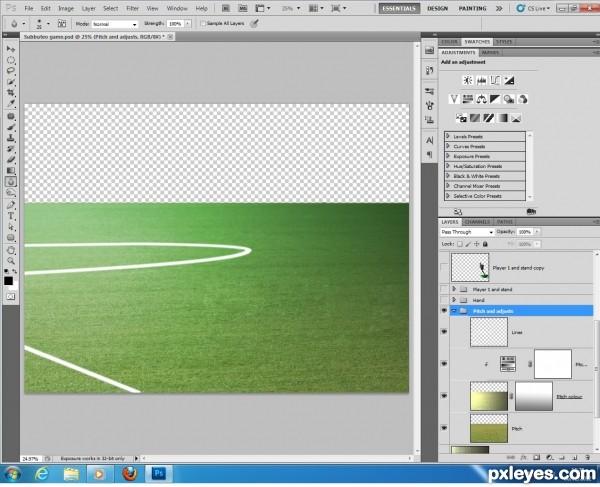Select the Zoom tool
Viewport: 600px width, 487px height.
tap(11, 261)
